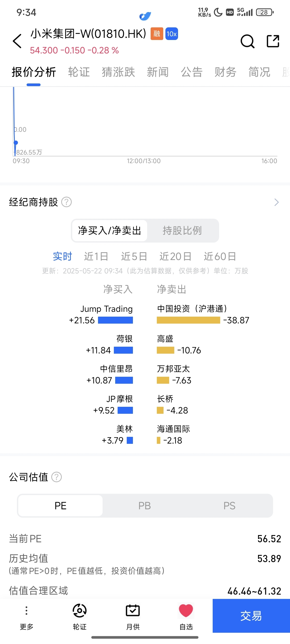
Task: Tap the blue Jump Trading bar
Action: pyautogui.click(x=115, y=320)
